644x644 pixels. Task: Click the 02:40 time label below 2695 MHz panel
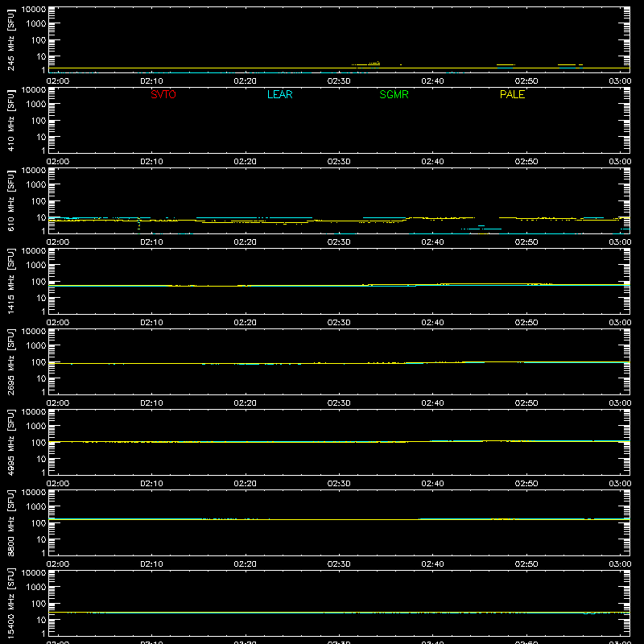pos(432,403)
